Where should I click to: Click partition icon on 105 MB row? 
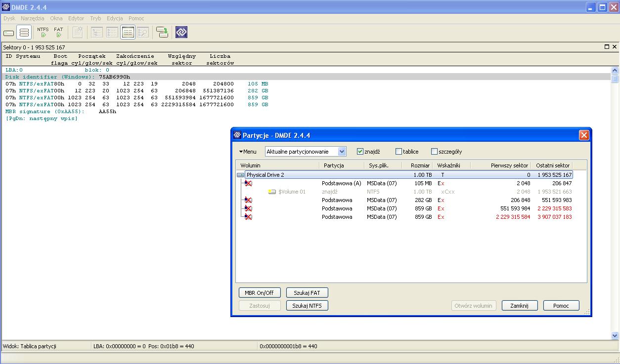coord(248,183)
